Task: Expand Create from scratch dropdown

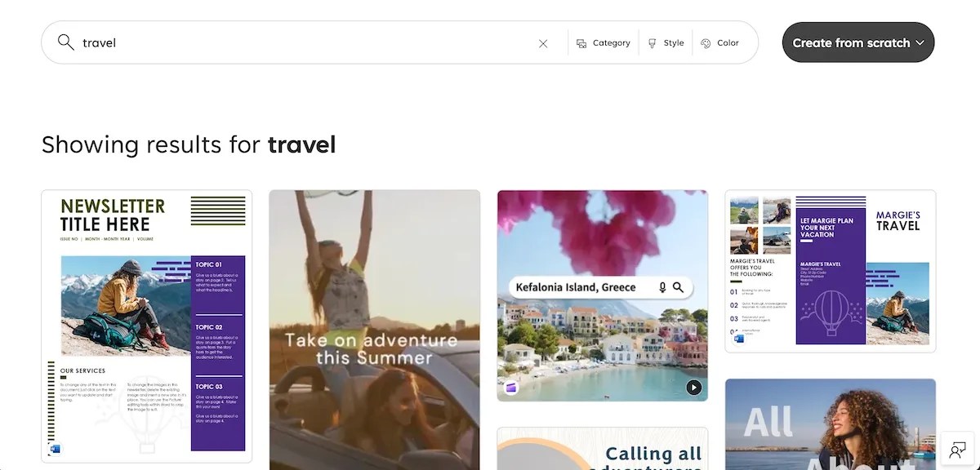Action: [x=858, y=42]
